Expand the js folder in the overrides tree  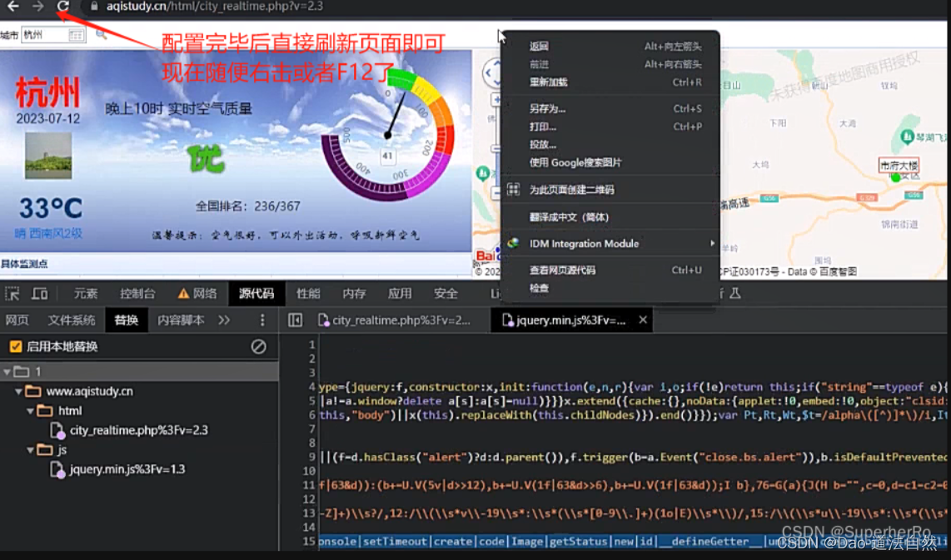(x=28, y=449)
